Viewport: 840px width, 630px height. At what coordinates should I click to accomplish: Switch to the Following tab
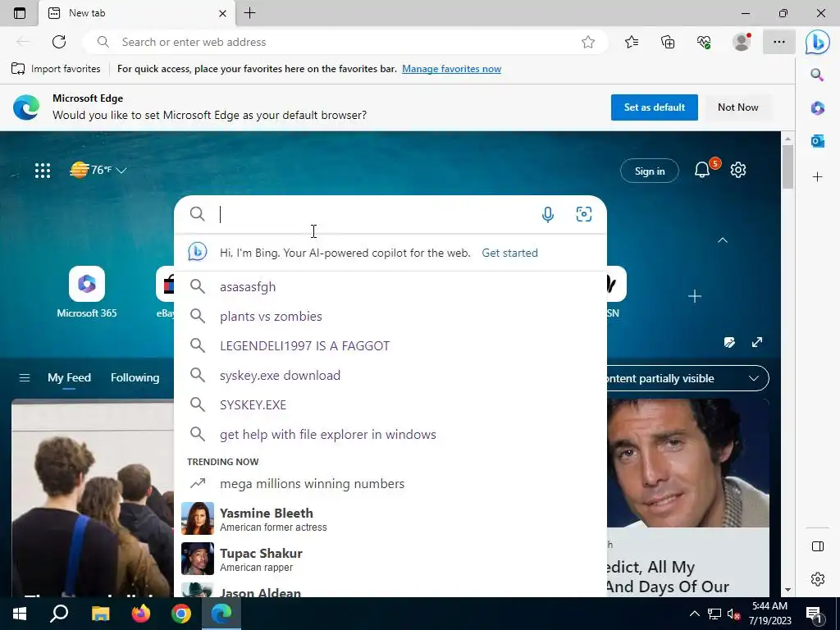pos(135,377)
